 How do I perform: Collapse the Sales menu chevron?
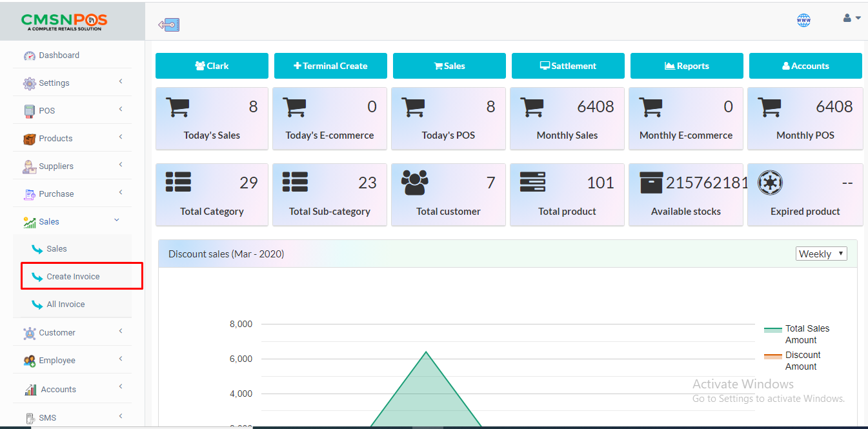point(117,221)
